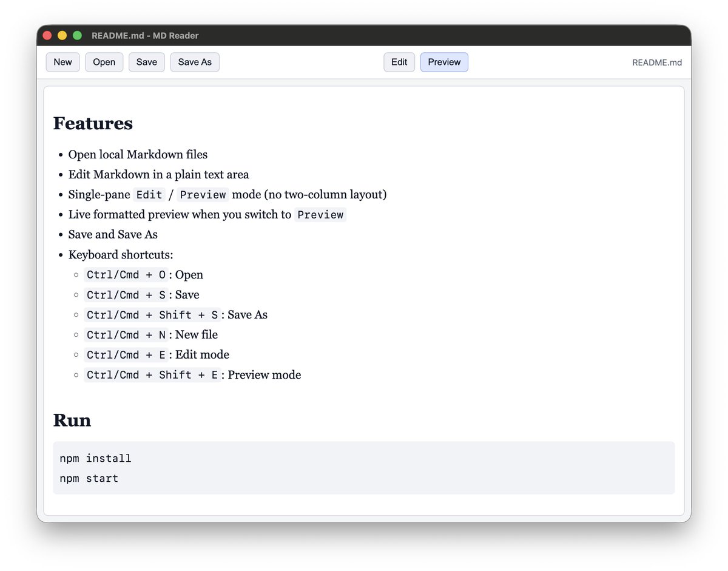Minimize the window with the yellow button
This screenshot has width=728, height=571.
62,35
